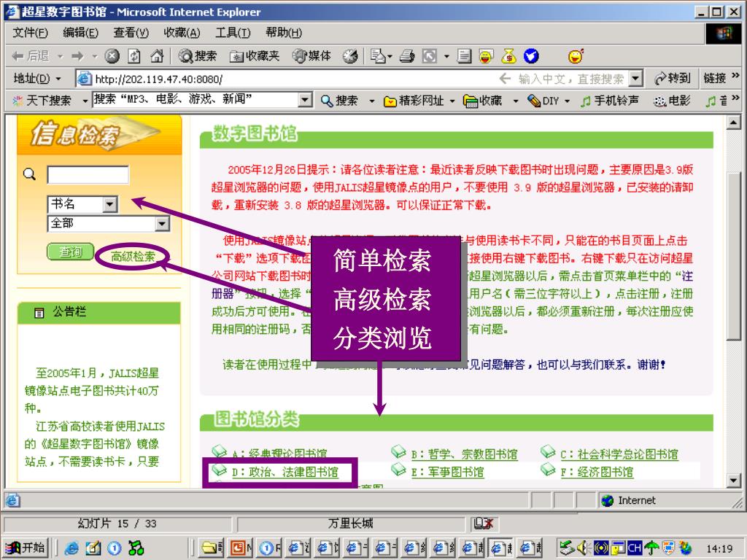The width and height of the screenshot is (747, 560).
Task: Expand the 链接 links chevron
Action: click(x=735, y=75)
